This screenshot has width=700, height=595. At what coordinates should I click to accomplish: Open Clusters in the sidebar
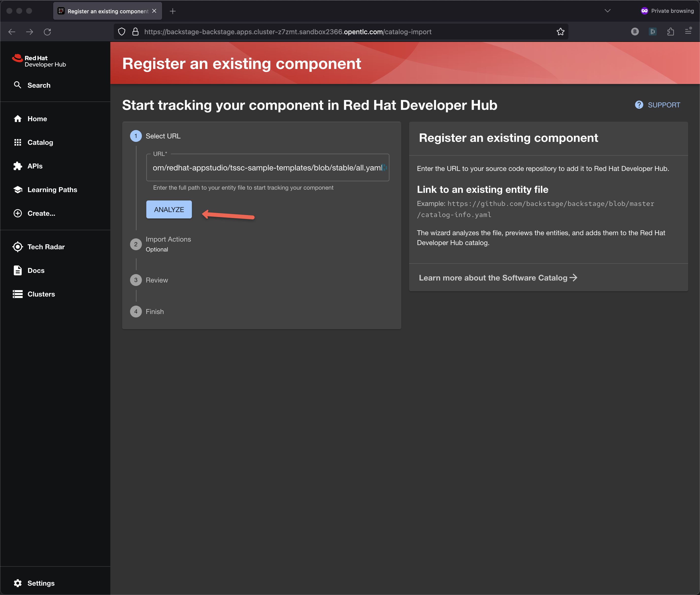(x=41, y=294)
